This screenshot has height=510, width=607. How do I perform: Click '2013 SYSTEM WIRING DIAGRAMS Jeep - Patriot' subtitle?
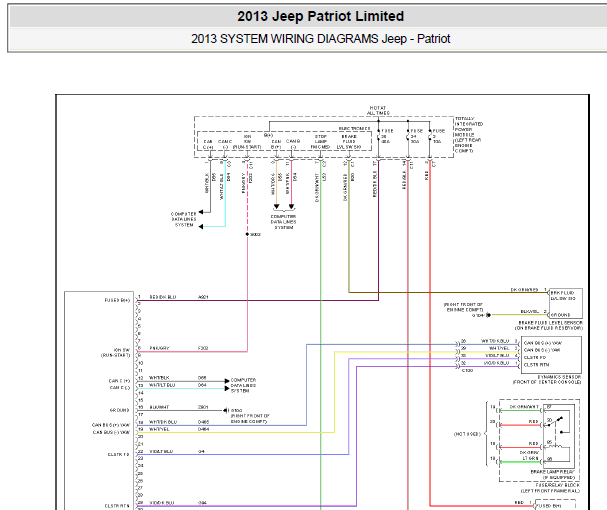pyautogui.click(x=321, y=39)
